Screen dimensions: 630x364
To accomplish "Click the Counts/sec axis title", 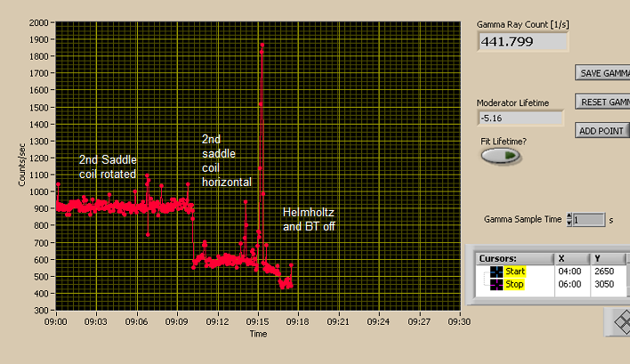I will pyautogui.click(x=21, y=166).
